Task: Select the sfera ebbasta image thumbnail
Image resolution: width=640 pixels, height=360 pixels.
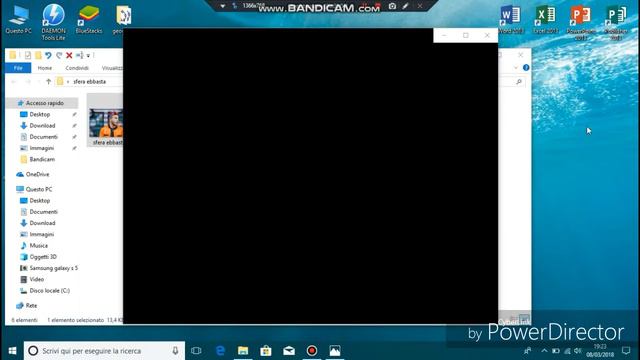Action: coord(106,124)
